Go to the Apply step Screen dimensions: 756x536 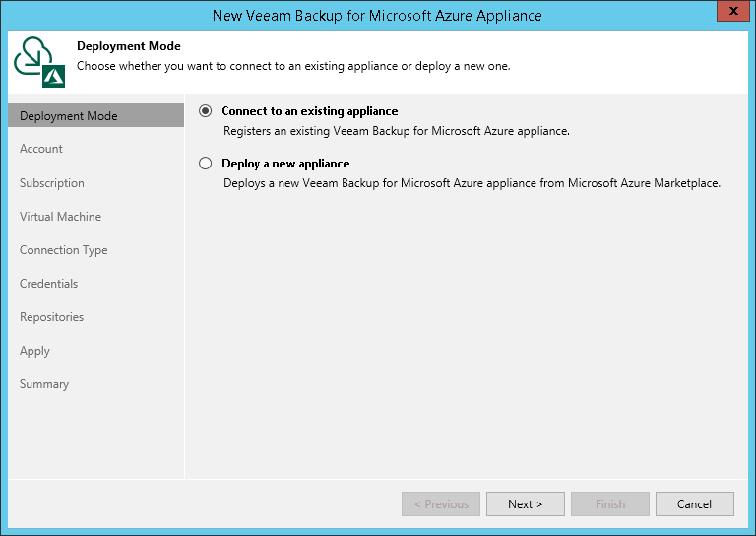click(x=34, y=351)
